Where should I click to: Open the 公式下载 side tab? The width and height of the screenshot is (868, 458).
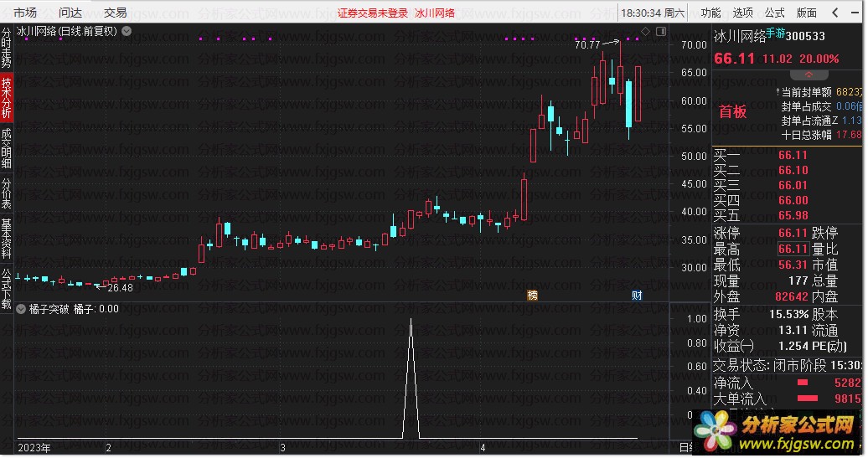[6, 288]
